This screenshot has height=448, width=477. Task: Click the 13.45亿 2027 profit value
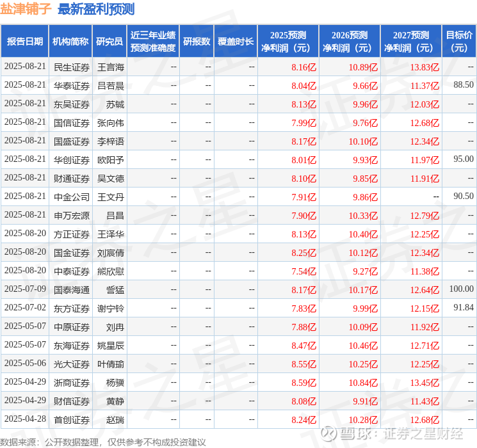tap(424, 383)
